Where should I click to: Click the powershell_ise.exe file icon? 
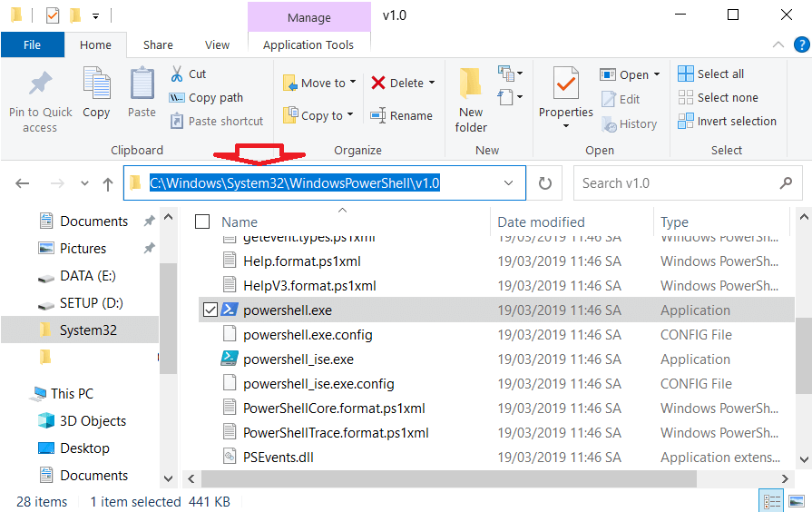[x=230, y=359]
